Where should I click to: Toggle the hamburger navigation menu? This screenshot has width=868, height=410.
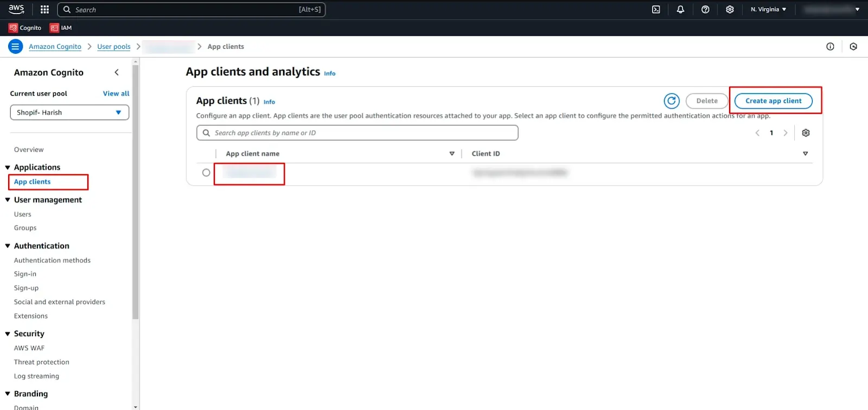(15, 47)
